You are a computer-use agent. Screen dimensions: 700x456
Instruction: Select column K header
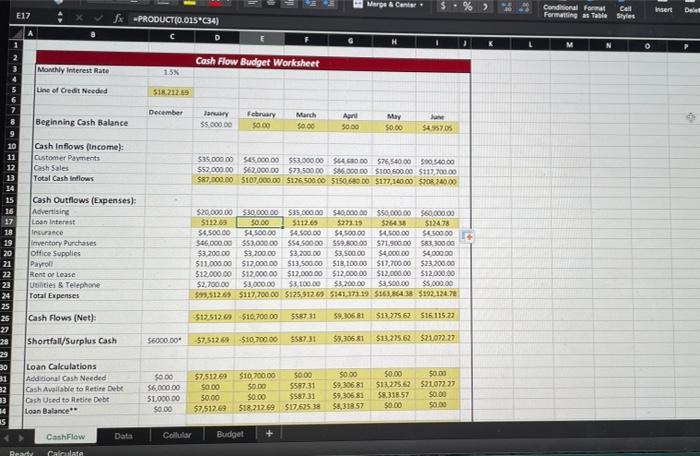click(x=491, y=43)
